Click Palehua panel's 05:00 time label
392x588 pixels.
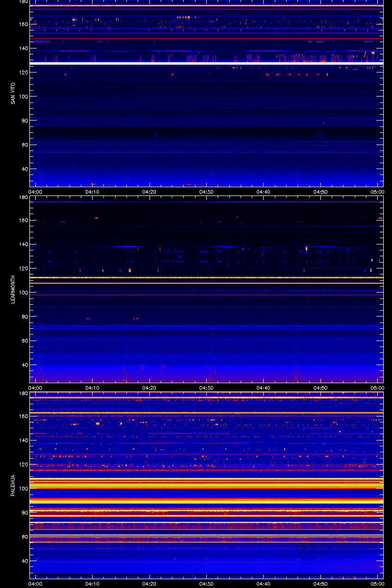tap(377, 584)
